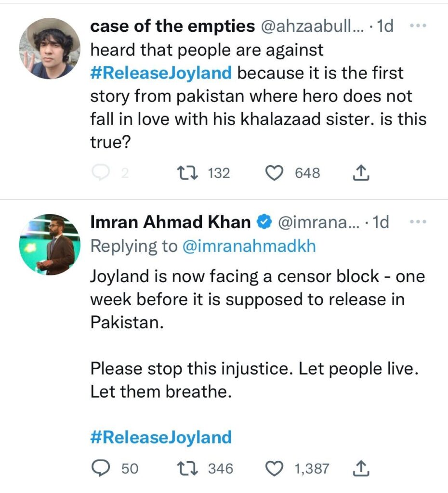Open Imran Ahmad Khan display name
This screenshot has width=448, height=493.
(x=171, y=222)
